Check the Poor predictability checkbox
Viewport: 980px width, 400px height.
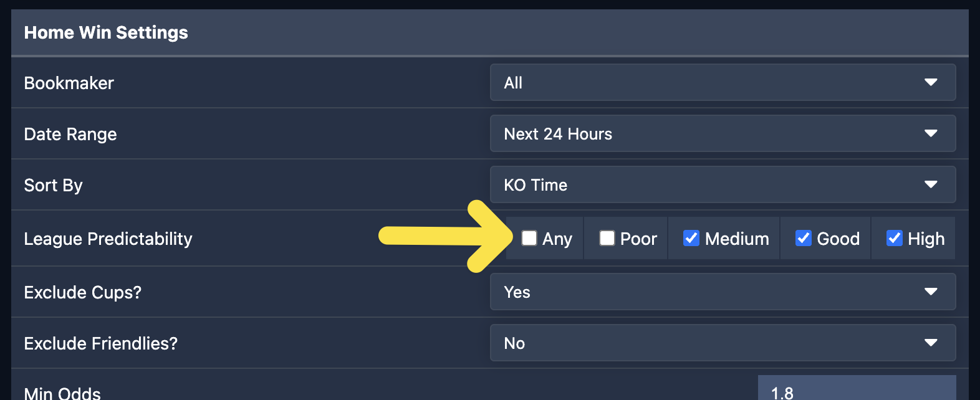click(607, 238)
